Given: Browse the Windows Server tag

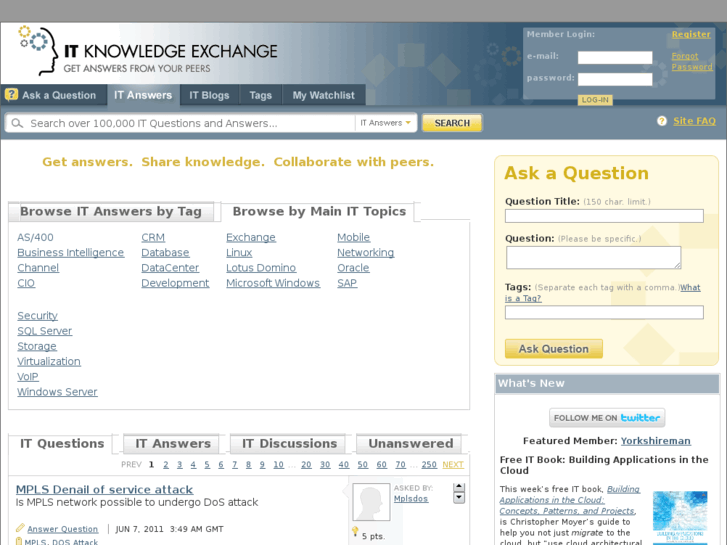Looking at the screenshot, I should pos(57,392).
